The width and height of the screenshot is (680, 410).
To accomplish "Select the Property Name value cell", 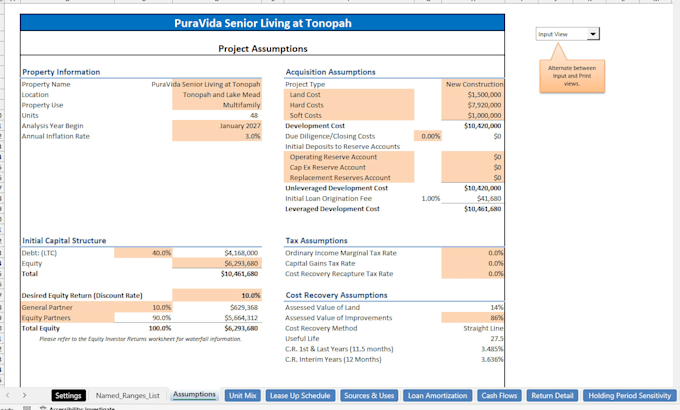I will coord(217,84).
